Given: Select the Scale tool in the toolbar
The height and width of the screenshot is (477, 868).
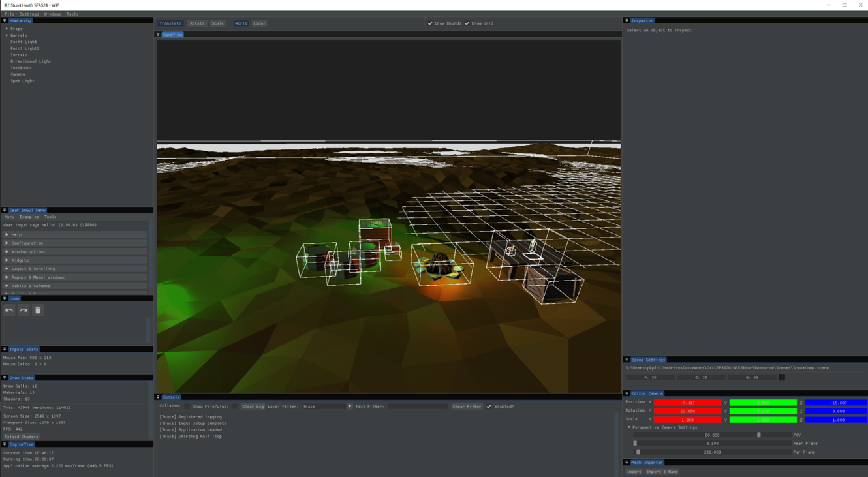Looking at the screenshot, I should pyautogui.click(x=218, y=23).
